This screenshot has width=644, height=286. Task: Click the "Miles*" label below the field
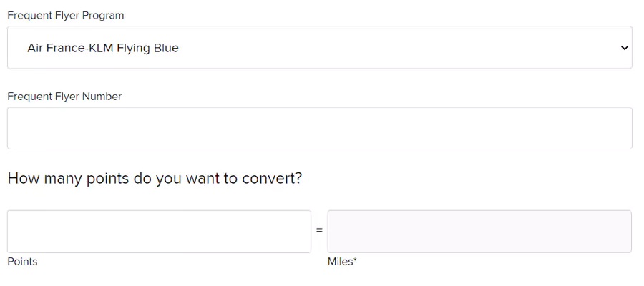point(342,262)
